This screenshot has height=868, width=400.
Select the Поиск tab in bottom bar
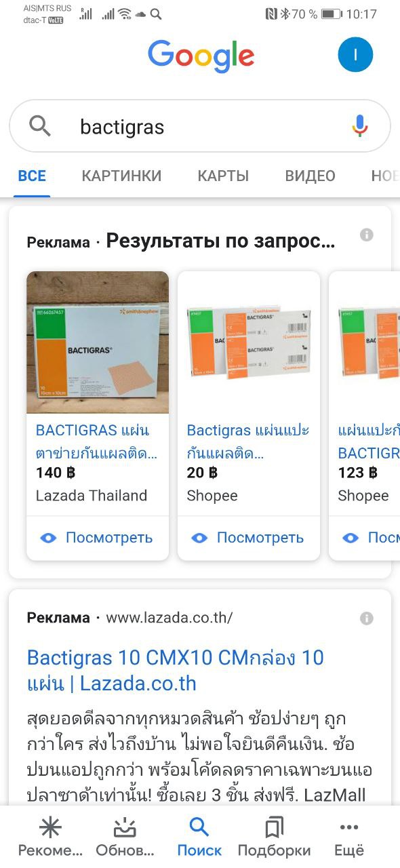pos(199,838)
